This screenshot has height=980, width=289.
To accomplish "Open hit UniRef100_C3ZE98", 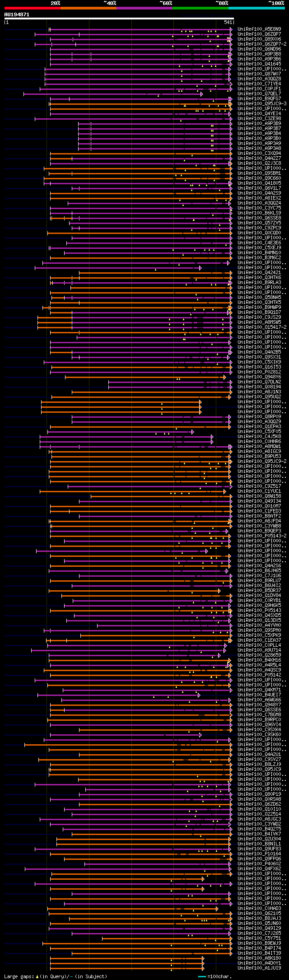I will click(x=259, y=119).
